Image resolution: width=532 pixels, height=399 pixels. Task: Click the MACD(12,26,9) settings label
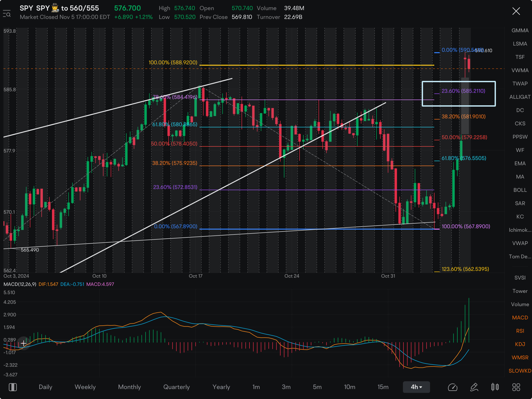pos(20,284)
